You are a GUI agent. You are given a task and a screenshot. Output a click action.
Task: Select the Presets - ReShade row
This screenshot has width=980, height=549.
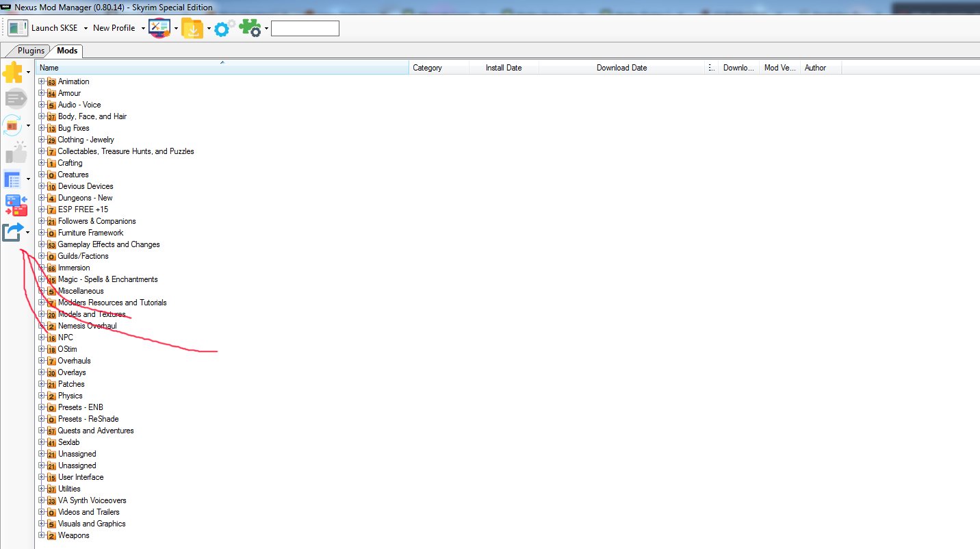click(x=88, y=419)
